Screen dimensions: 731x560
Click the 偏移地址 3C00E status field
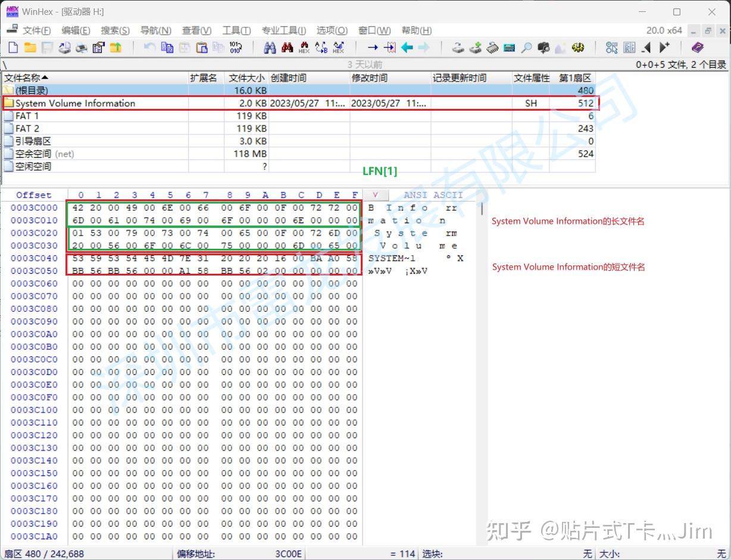click(240, 553)
